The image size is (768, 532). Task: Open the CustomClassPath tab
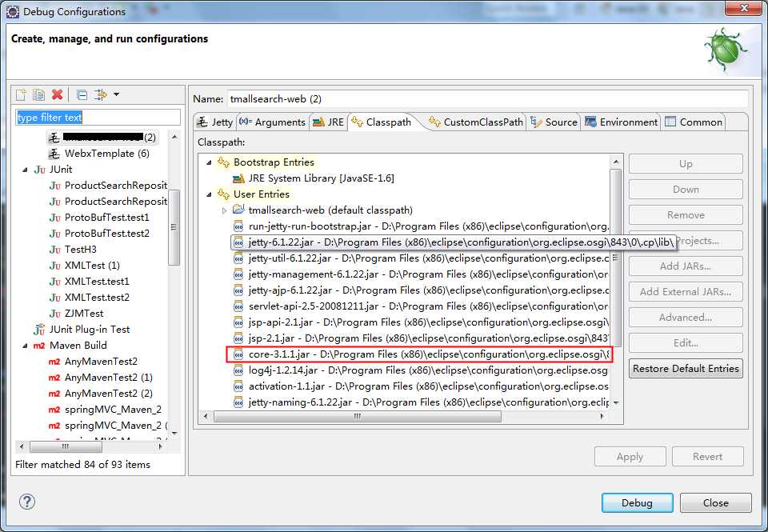tap(475, 122)
